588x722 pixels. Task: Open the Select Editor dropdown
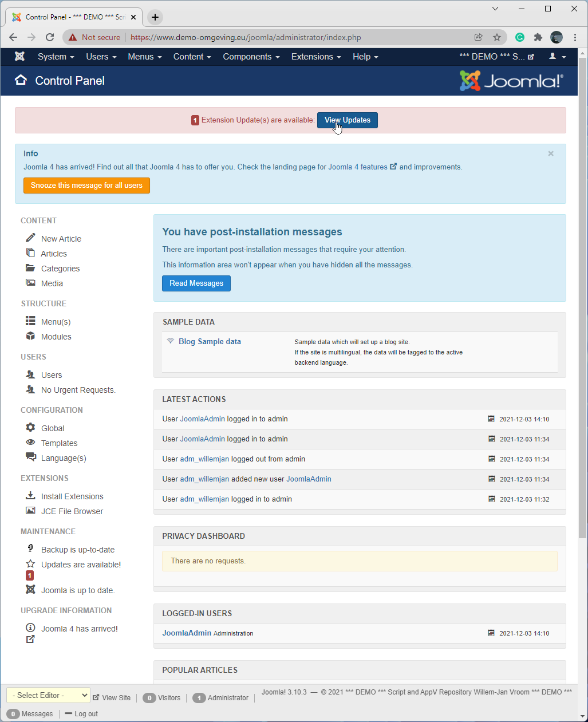(48, 695)
